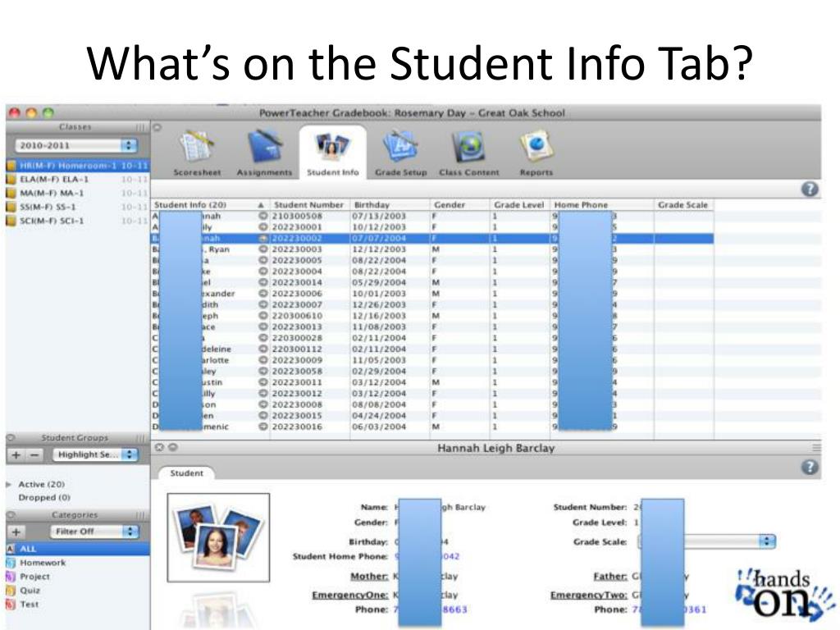Sort by Birthday column header
The width and height of the screenshot is (840, 630).
[390, 204]
